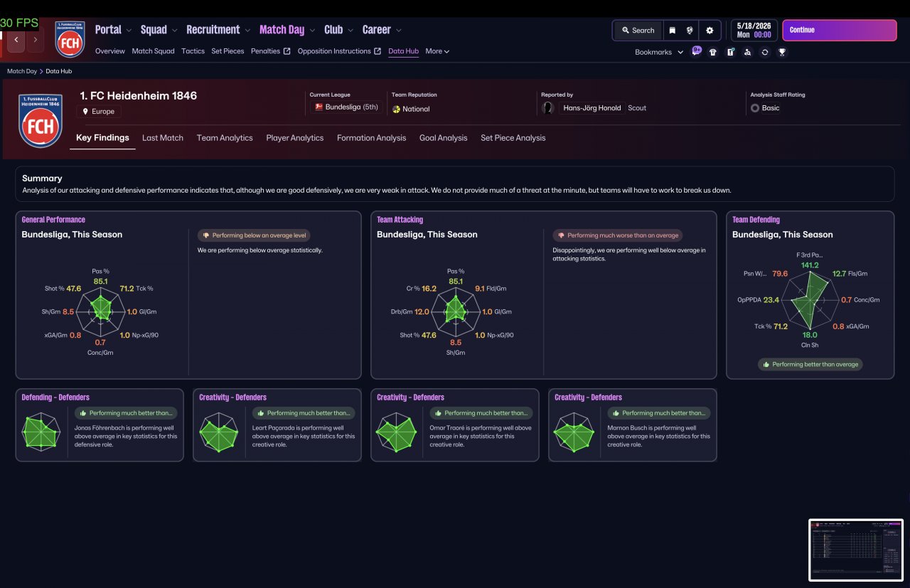Click the circular arrows transfer icon
Viewport: 910px width, 588px height.
(x=764, y=52)
